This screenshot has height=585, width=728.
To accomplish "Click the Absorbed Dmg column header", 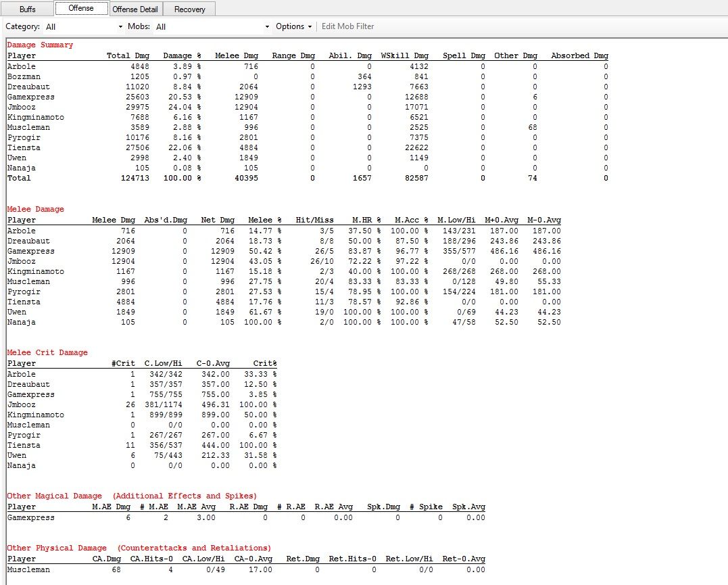I will [x=579, y=55].
